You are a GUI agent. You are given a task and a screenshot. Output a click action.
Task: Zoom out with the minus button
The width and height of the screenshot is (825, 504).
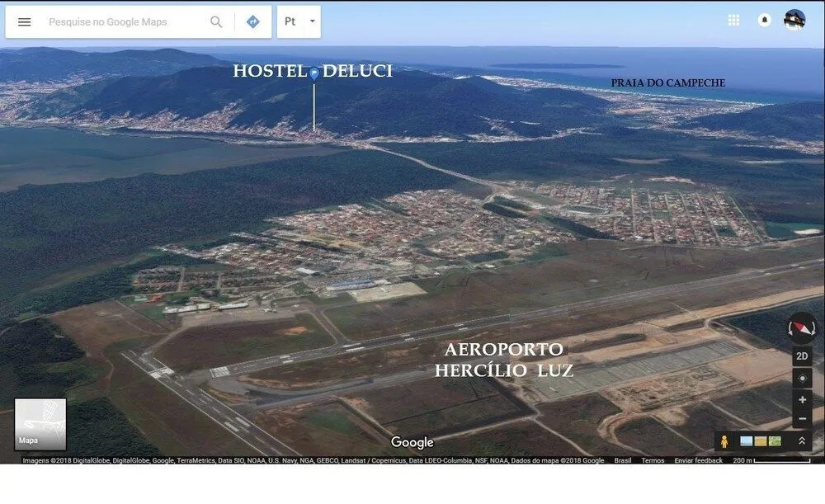click(802, 419)
